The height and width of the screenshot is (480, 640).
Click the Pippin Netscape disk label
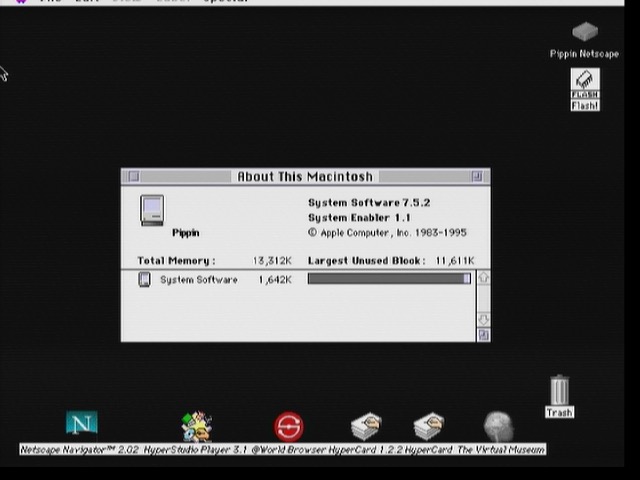click(584, 54)
